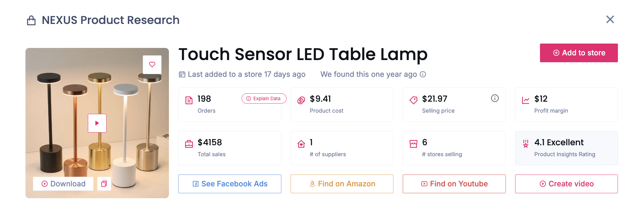Open the Selling price info tooltip
The width and height of the screenshot is (644, 201).
point(495,98)
